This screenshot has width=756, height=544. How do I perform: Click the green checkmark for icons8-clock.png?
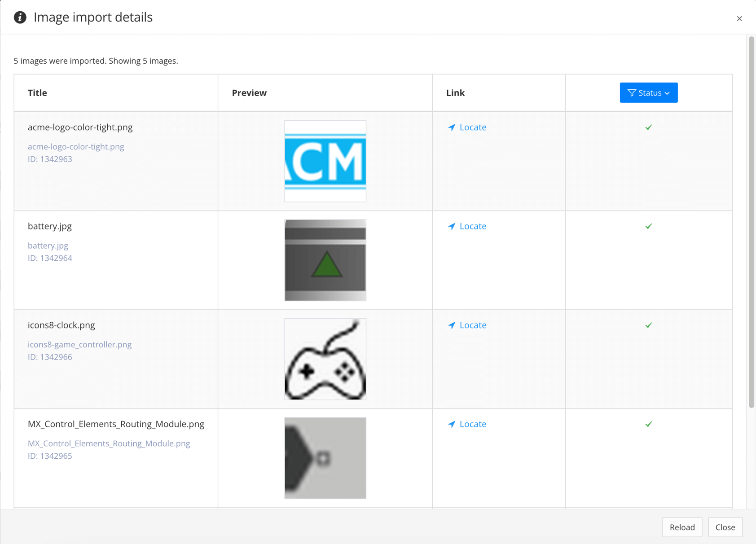click(x=648, y=325)
